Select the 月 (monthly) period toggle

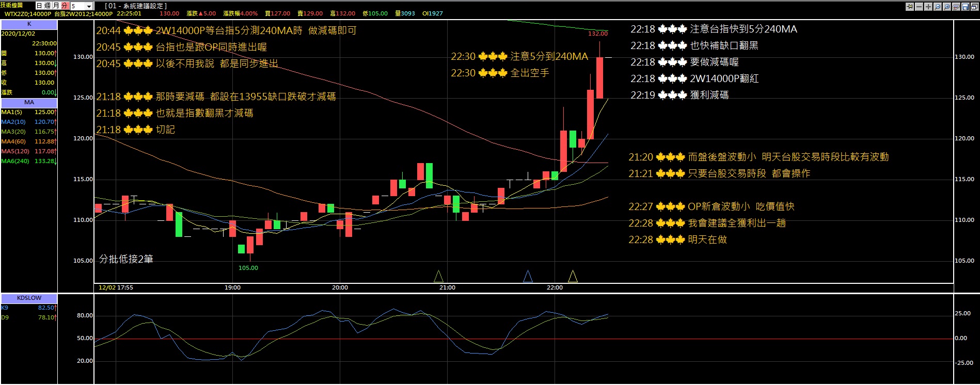[56, 6]
